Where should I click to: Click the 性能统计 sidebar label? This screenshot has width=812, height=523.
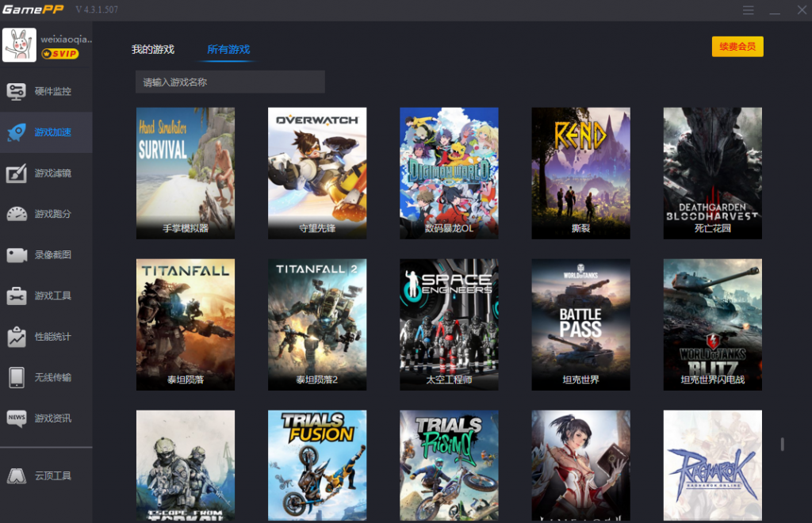53,337
